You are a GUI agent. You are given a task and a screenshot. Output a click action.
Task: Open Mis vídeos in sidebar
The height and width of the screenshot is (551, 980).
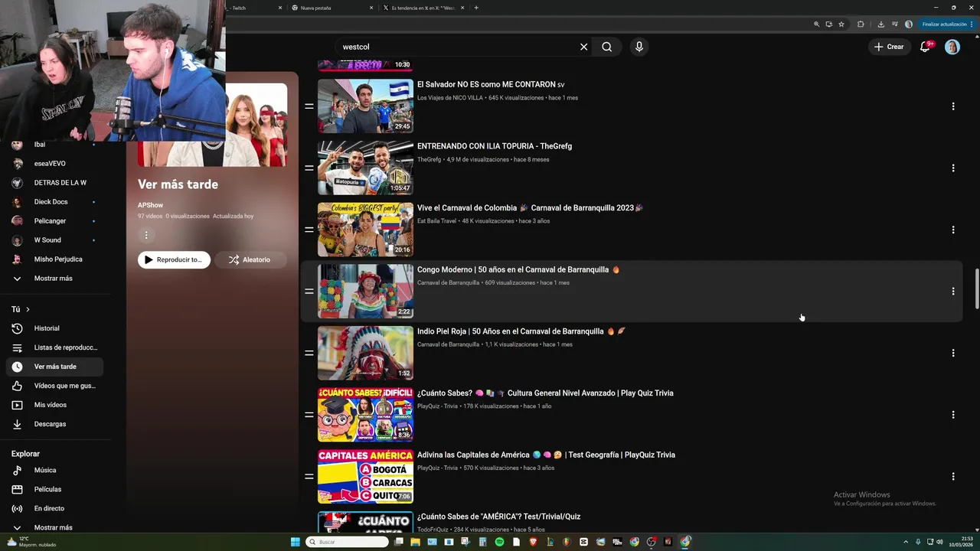(x=54, y=405)
